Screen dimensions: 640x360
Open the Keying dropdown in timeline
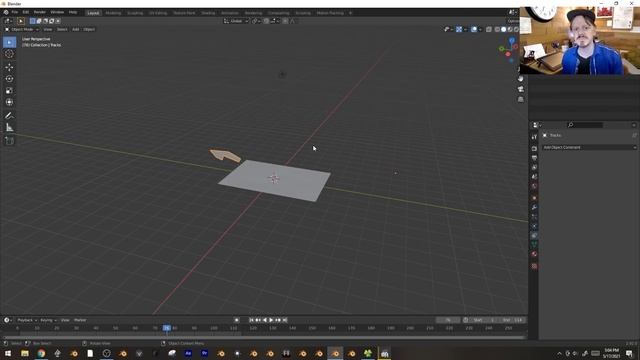48,320
